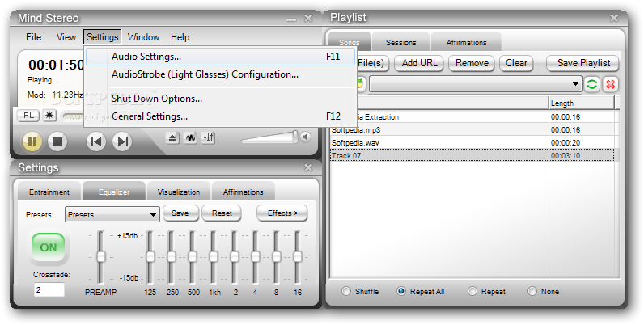The image size is (644, 325).
Task: Pause playback in Mind Stereo
Action: (x=32, y=142)
